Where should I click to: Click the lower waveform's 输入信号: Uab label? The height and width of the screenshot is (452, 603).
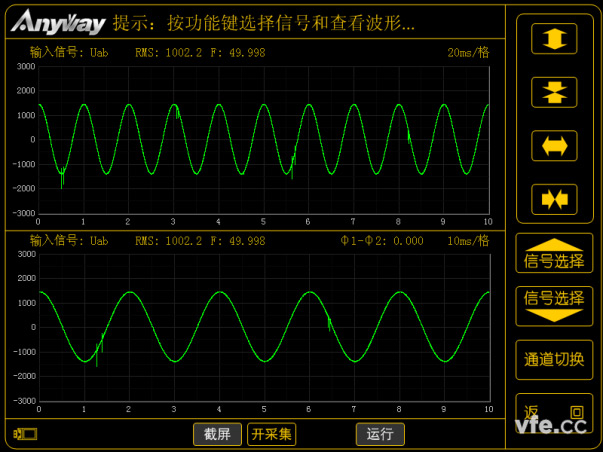coord(69,241)
